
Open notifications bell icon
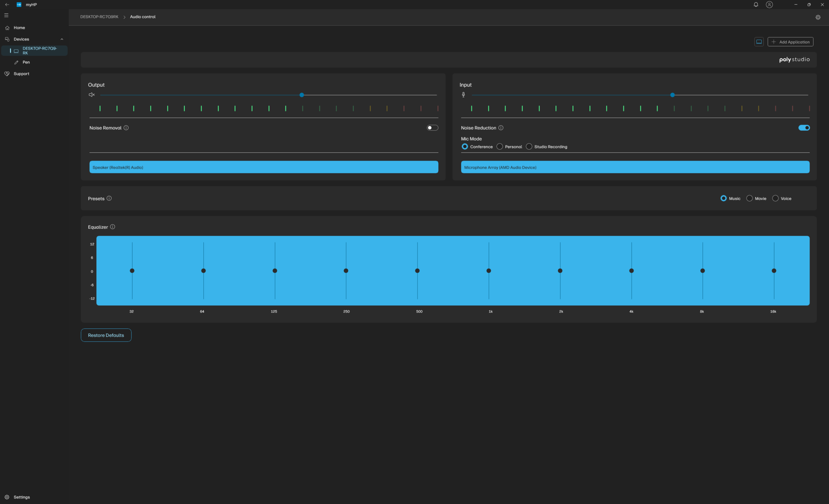pos(756,5)
